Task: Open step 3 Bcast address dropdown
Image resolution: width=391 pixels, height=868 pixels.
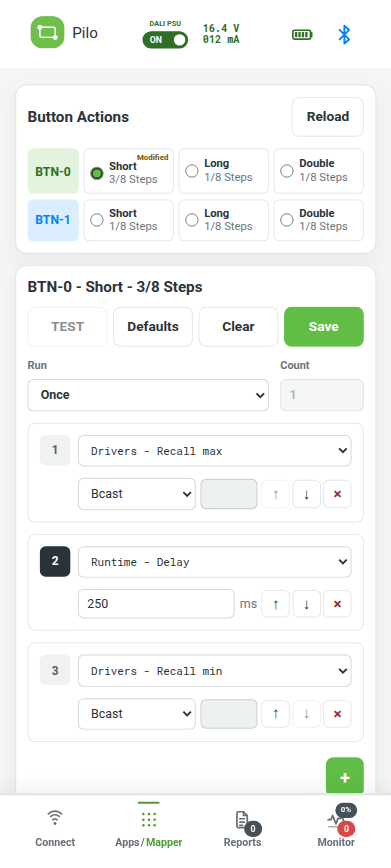Action: (x=137, y=714)
